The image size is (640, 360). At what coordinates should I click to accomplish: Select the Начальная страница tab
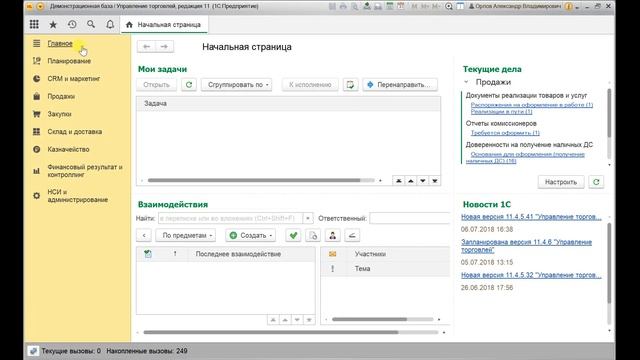[164, 25]
